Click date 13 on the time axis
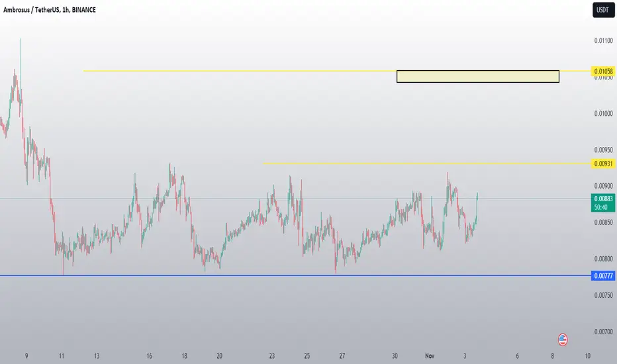This screenshot has height=364, width=617. click(97, 356)
